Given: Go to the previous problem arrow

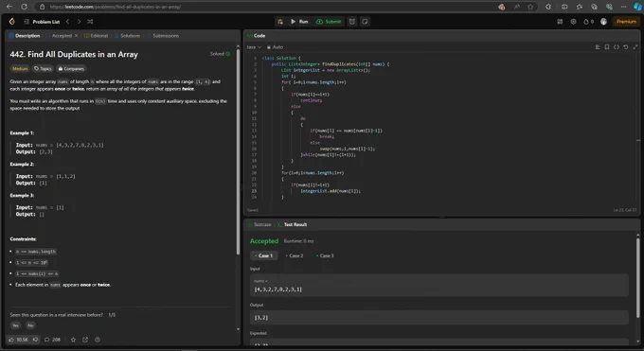Looking at the screenshot, I should (x=68, y=22).
